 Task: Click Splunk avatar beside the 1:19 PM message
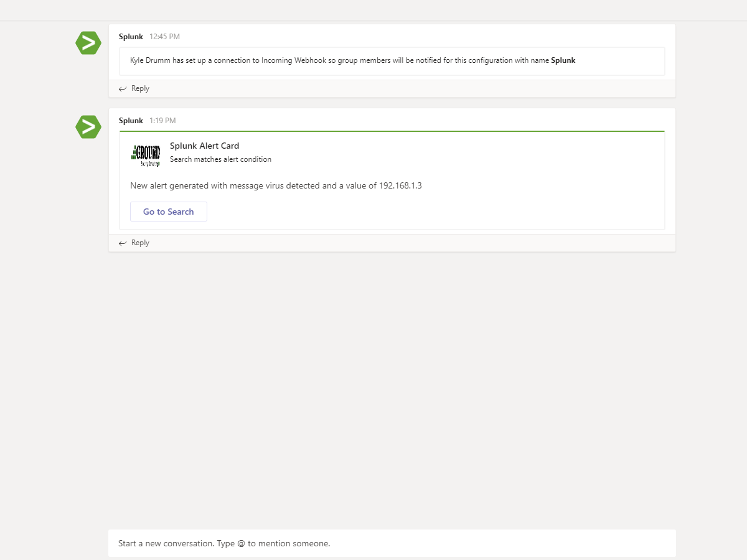click(x=88, y=127)
